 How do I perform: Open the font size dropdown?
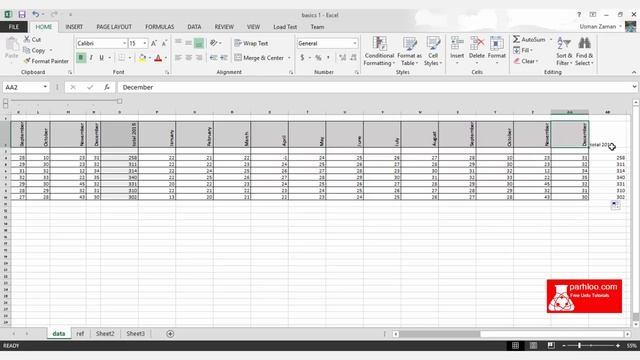click(x=144, y=43)
